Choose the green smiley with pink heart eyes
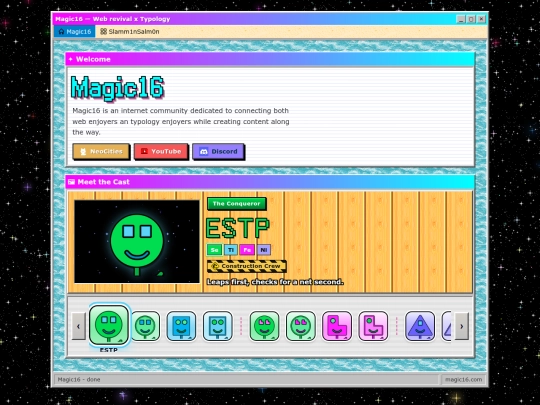Viewport: 540px width, 405px height. coord(264,326)
